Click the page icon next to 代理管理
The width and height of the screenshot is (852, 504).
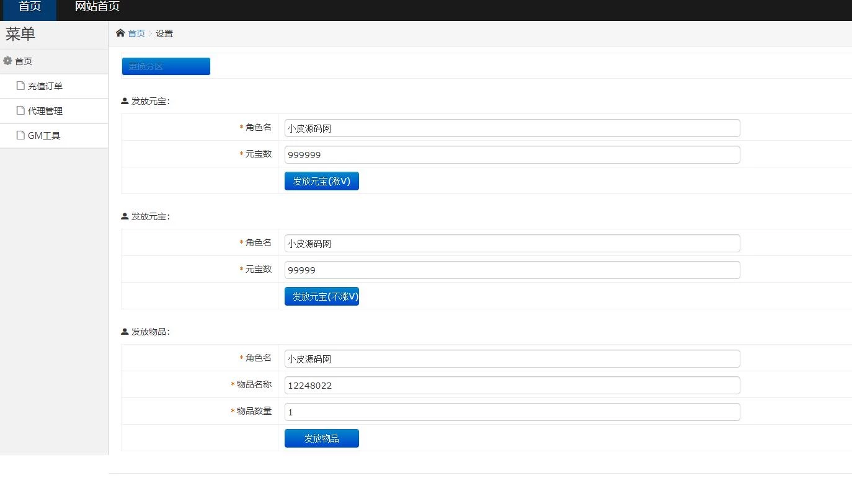[x=20, y=110]
